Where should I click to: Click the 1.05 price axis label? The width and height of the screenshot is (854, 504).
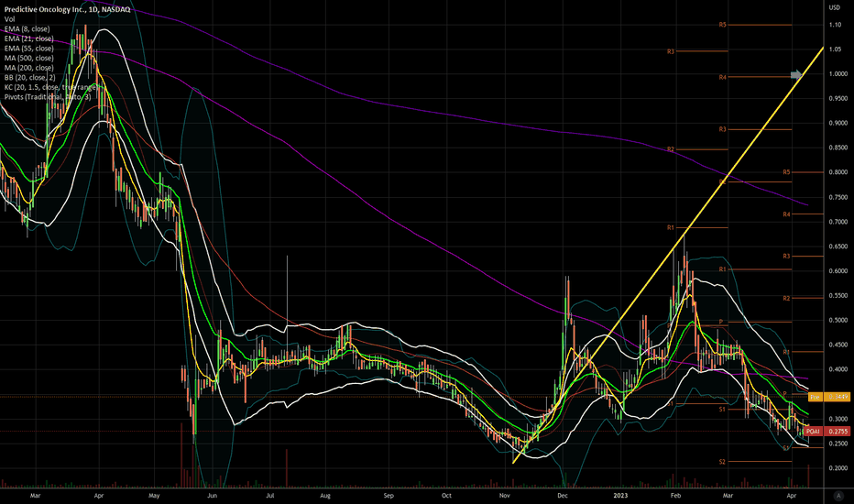click(835, 49)
